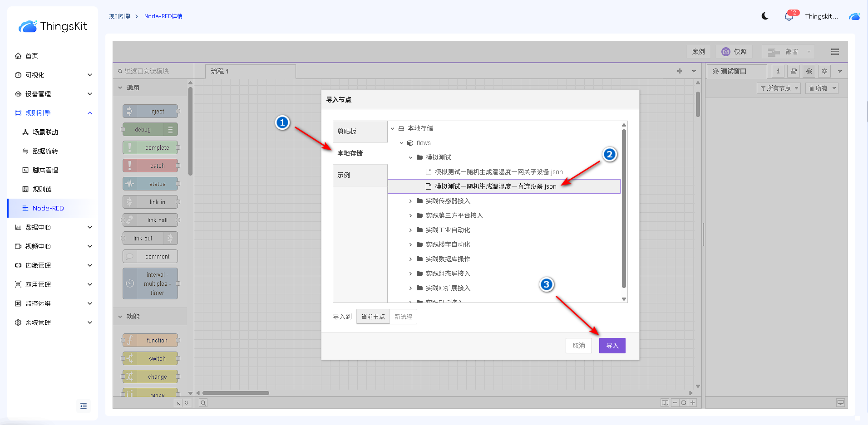Open the info sidebar tab icon
The height and width of the screenshot is (425, 868).
pos(778,71)
